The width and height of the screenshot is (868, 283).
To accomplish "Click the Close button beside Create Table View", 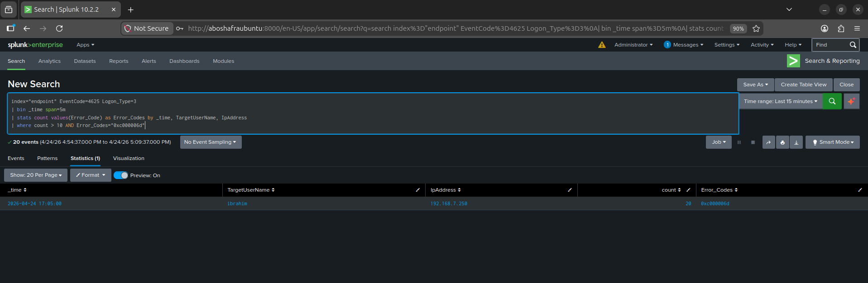I will 846,85.
